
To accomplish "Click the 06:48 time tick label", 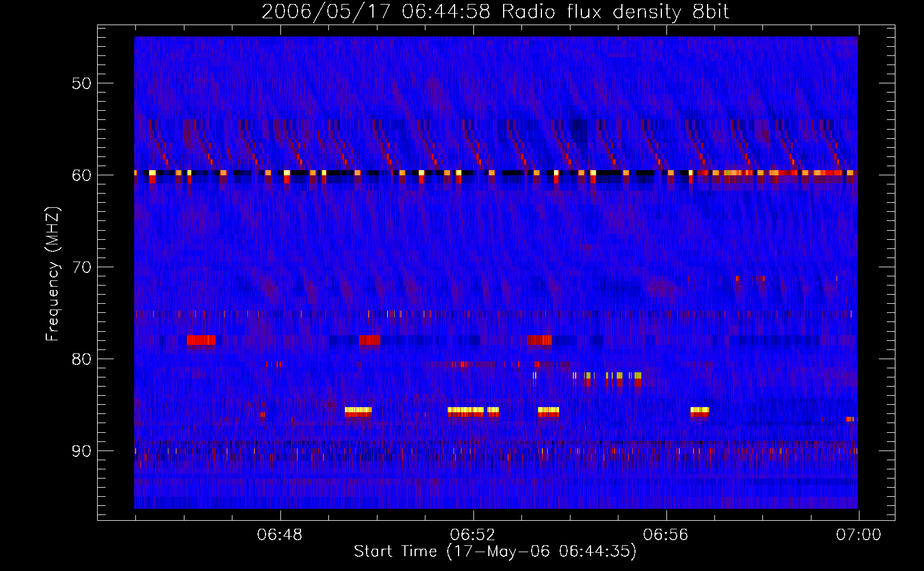I will [280, 535].
